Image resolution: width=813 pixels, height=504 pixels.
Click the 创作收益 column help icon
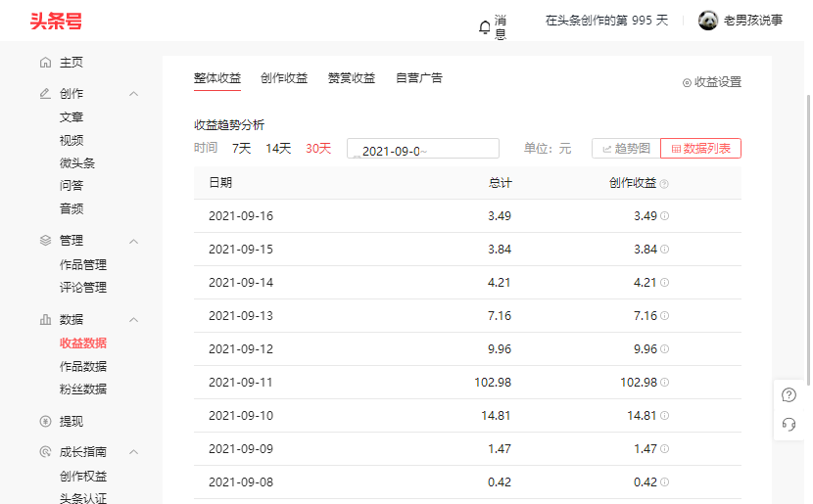coord(664,184)
